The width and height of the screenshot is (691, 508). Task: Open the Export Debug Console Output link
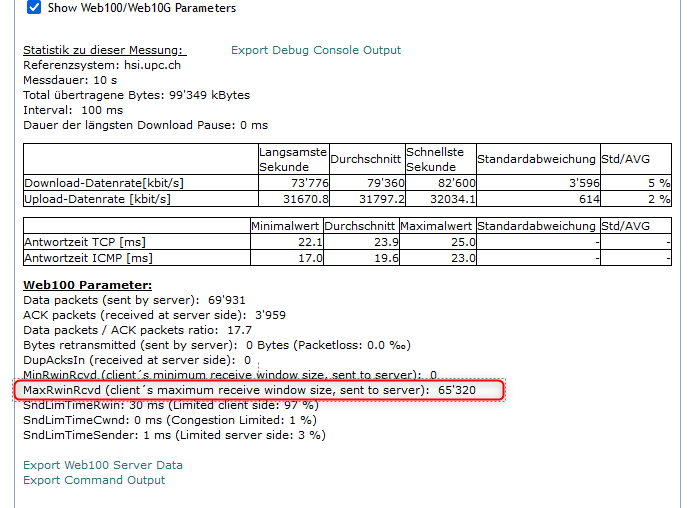[x=315, y=50]
